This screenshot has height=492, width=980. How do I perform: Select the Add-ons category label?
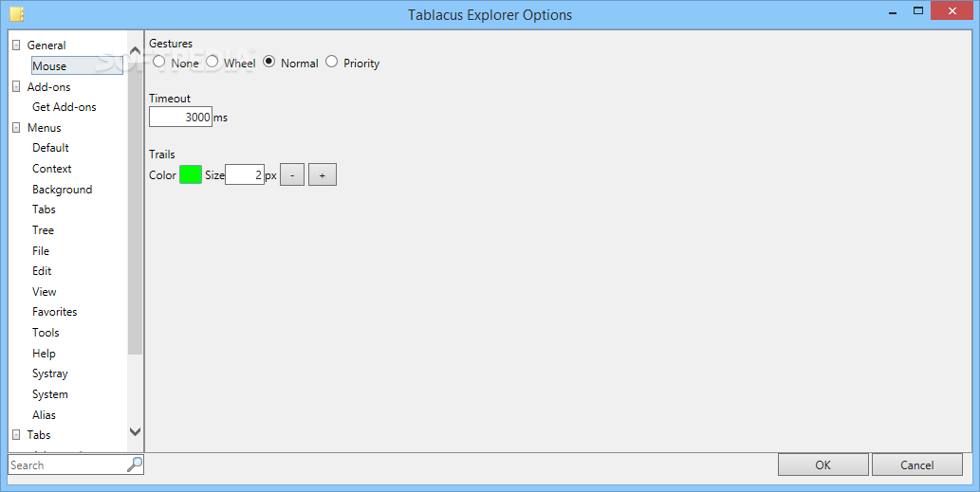(x=48, y=87)
